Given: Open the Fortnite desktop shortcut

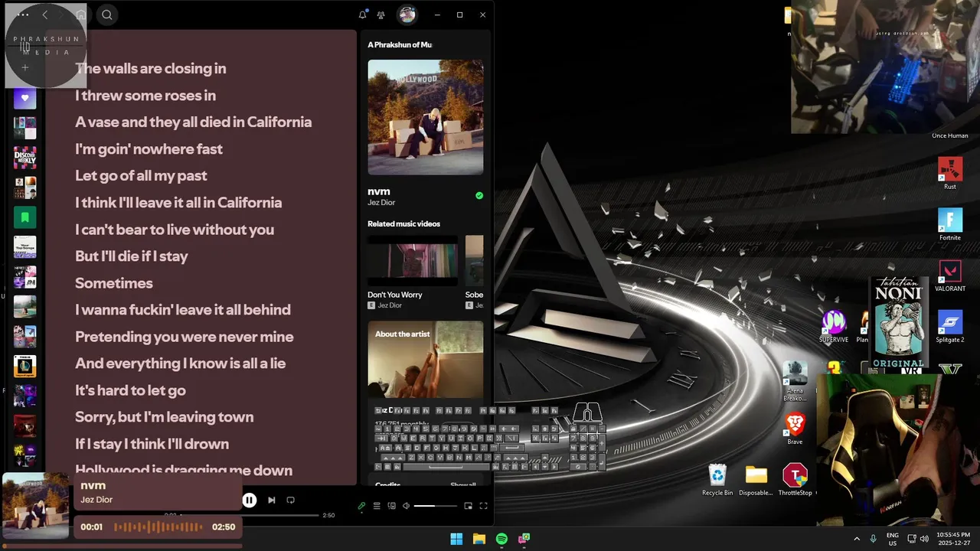Looking at the screenshot, I should click(x=950, y=224).
